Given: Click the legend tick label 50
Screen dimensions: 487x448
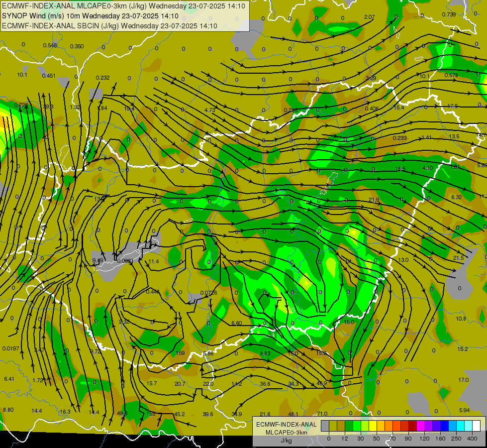Looking at the screenshot, I should click(377, 439).
